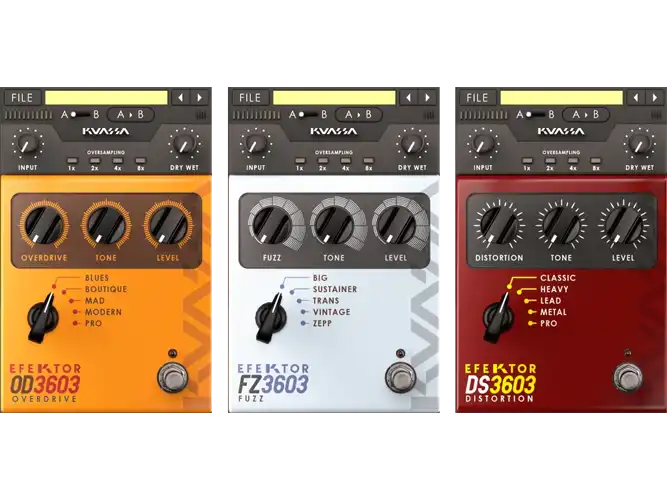Select MAD mode on OD3603 Overdrive
The image size is (667, 500).
(95, 301)
